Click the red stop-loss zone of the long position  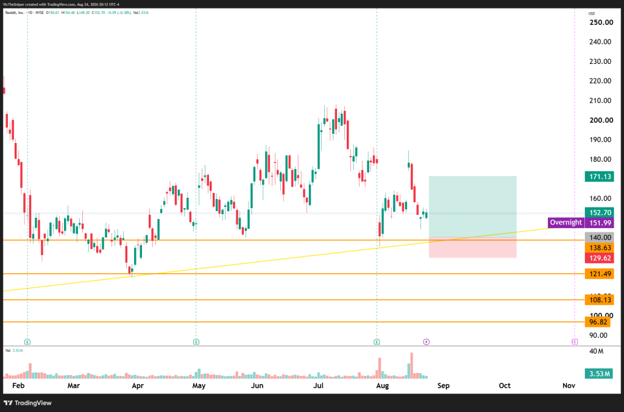(x=472, y=248)
